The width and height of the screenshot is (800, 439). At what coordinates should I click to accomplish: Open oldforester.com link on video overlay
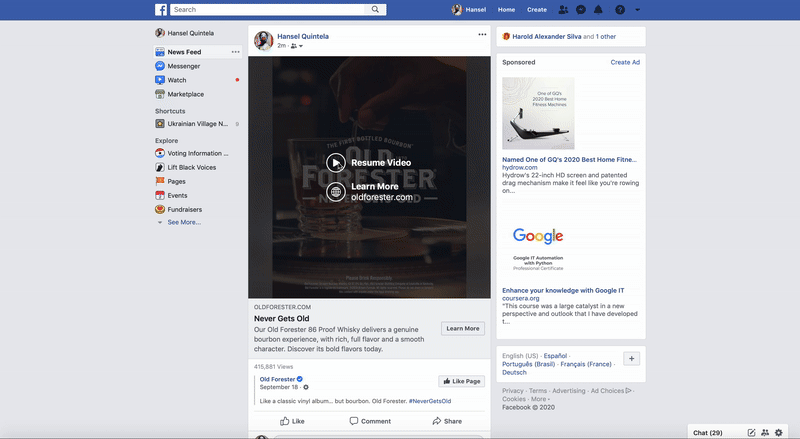tap(382, 197)
